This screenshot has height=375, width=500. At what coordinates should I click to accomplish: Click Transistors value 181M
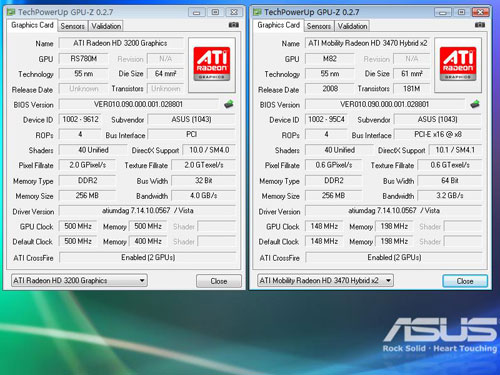[x=411, y=89]
